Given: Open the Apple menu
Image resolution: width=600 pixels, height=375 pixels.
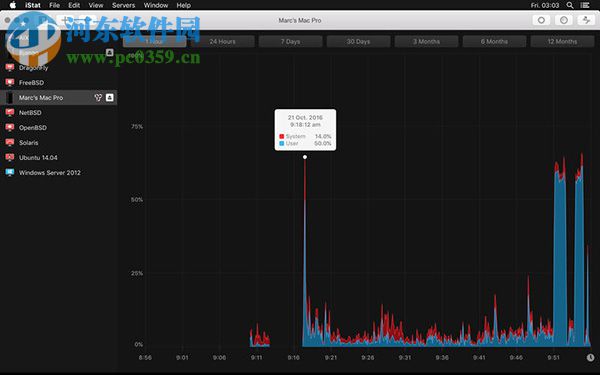Looking at the screenshot, I should click(x=13, y=5).
